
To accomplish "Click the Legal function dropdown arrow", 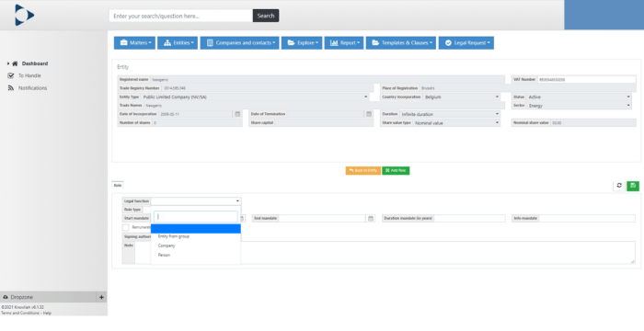I will [237, 201].
